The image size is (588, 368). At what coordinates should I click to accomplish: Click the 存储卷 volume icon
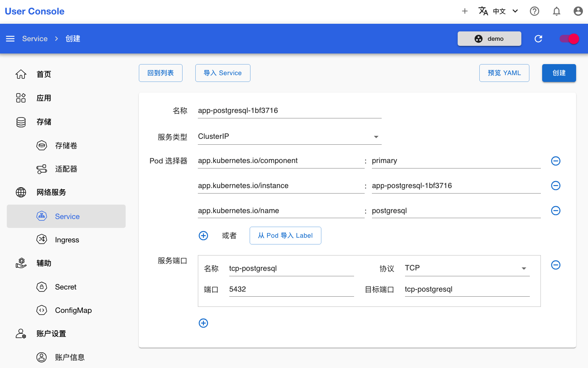(42, 146)
